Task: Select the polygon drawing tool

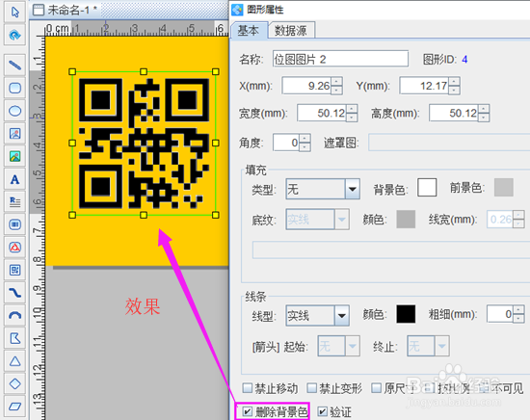Action: point(14,338)
